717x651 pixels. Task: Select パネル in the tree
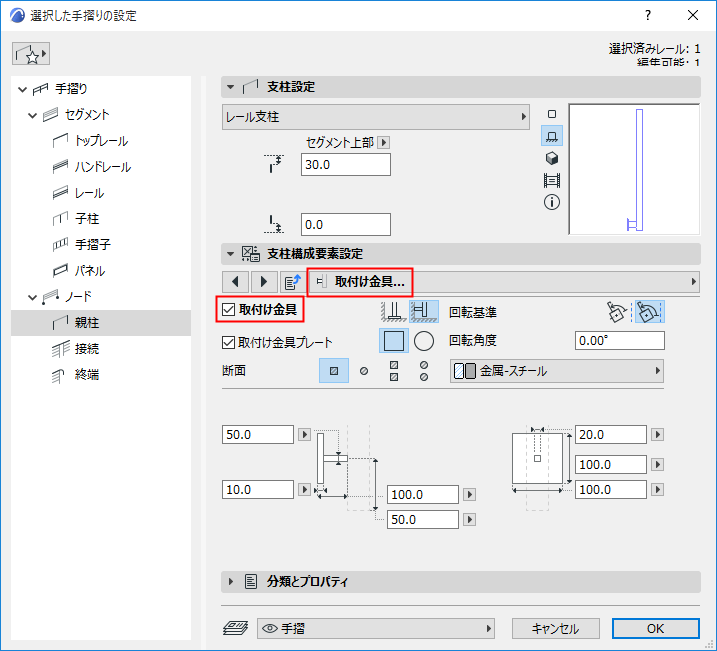coord(90,271)
